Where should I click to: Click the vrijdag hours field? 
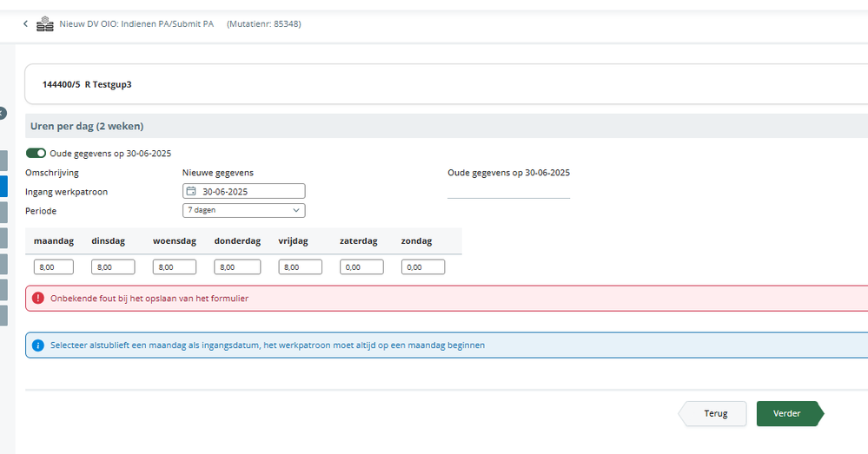click(300, 267)
